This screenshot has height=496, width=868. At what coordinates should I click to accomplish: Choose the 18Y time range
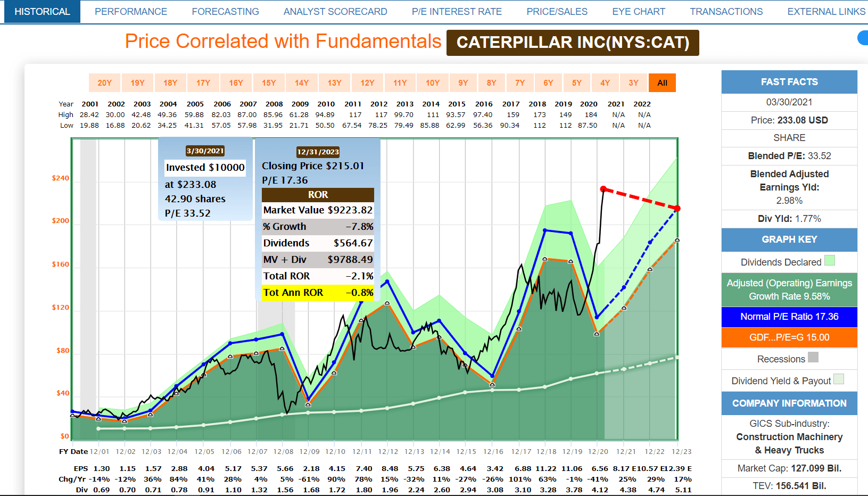point(170,83)
